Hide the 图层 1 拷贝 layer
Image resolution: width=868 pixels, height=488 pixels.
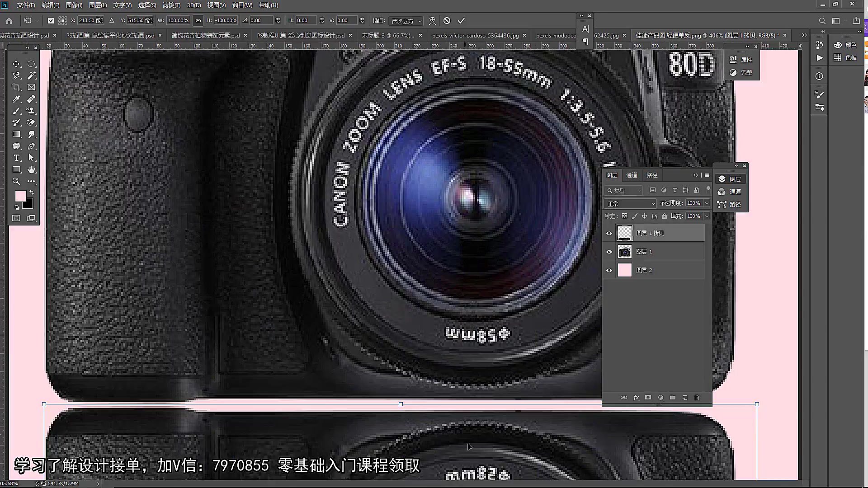pos(609,233)
